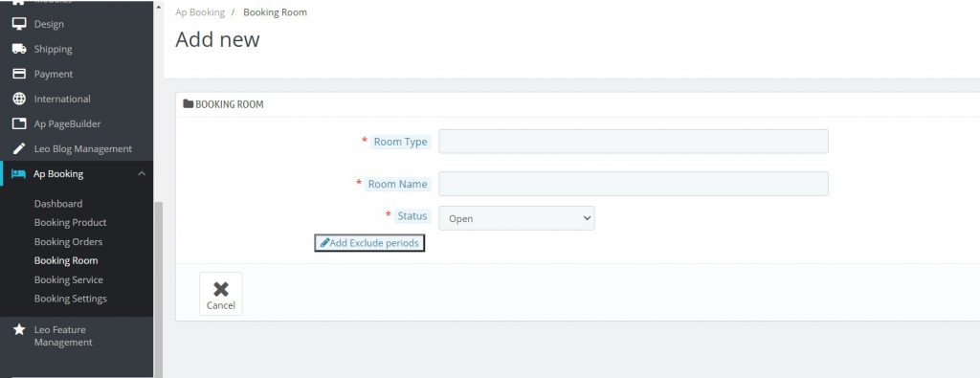
Task: Click the sidebar vertical scrollbar
Action: [x=159, y=289]
